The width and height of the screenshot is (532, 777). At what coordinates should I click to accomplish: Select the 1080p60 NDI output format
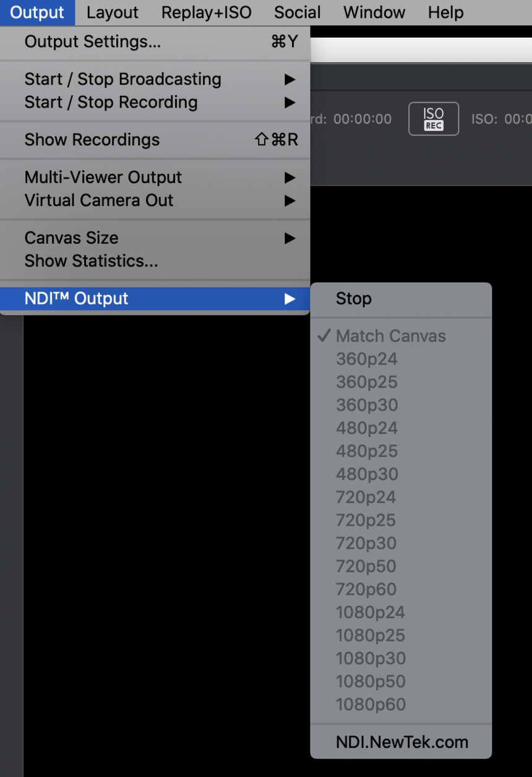pos(371,704)
